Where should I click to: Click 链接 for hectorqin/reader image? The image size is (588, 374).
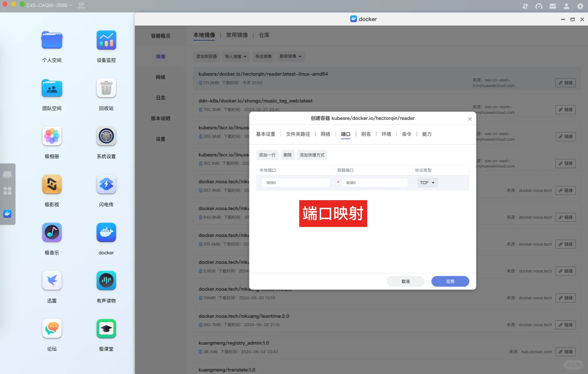coord(565,83)
